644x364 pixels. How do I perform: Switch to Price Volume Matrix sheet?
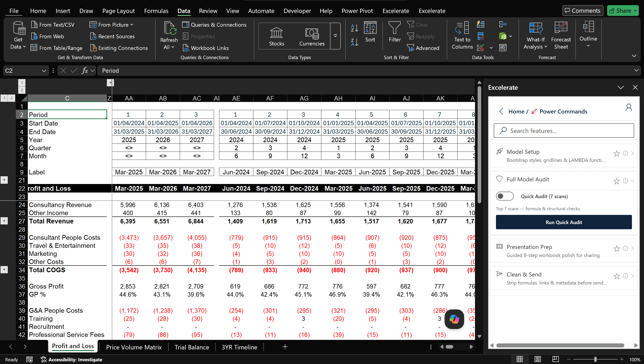(134, 347)
